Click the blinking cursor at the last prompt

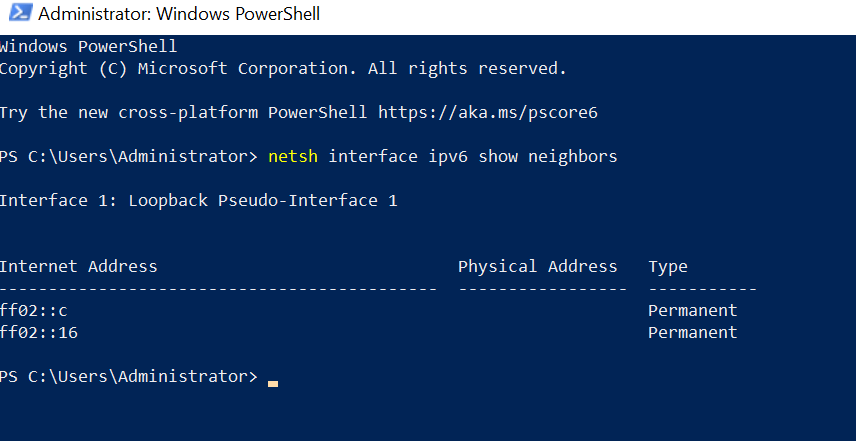pyautogui.click(x=273, y=384)
